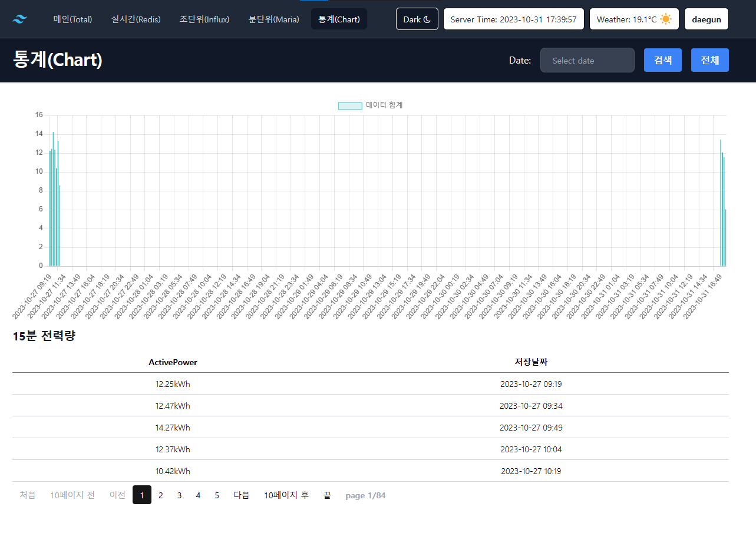Open the daegun account menu
This screenshot has height=533, width=756.
pyautogui.click(x=706, y=19)
